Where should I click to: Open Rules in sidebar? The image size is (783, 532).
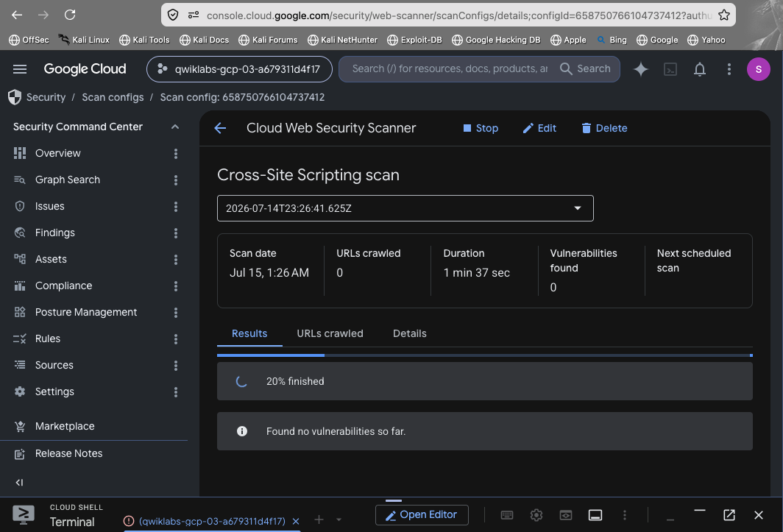(47, 338)
